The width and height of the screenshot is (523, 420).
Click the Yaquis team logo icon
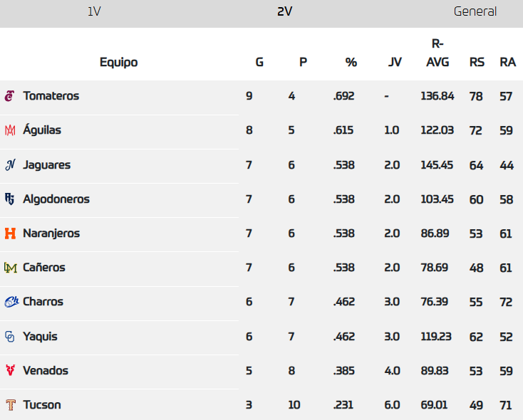tap(10, 336)
